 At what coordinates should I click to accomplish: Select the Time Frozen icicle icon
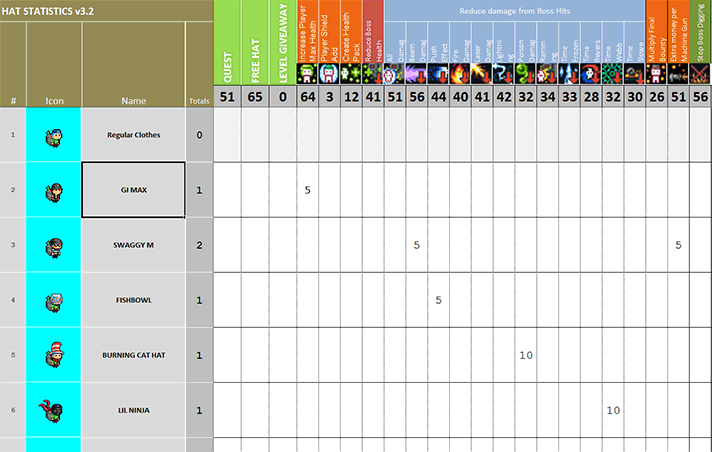[x=569, y=74]
